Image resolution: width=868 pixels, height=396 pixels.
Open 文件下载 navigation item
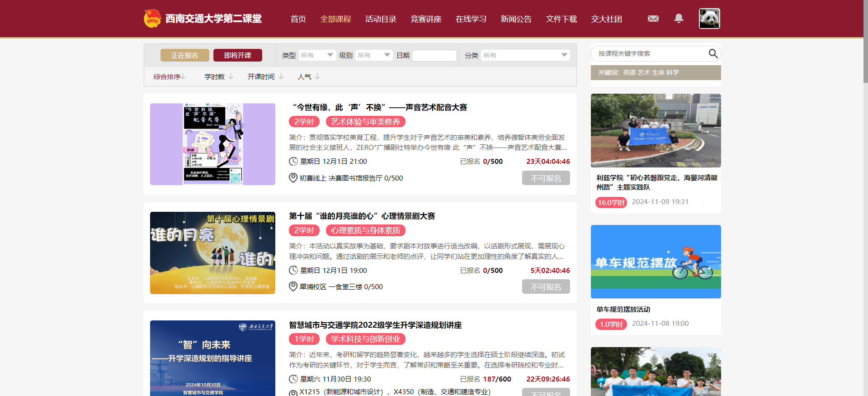pos(561,19)
